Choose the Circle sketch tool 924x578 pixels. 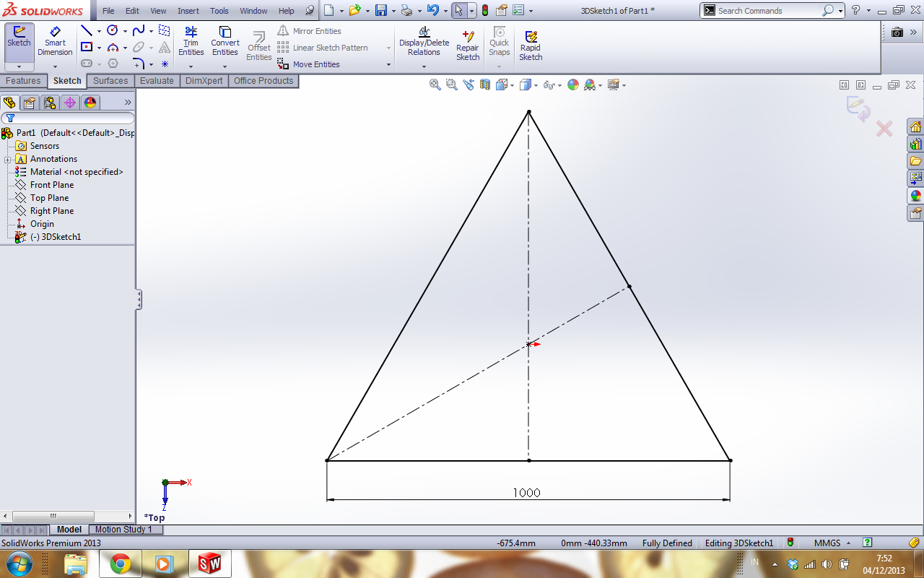click(113, 30)
